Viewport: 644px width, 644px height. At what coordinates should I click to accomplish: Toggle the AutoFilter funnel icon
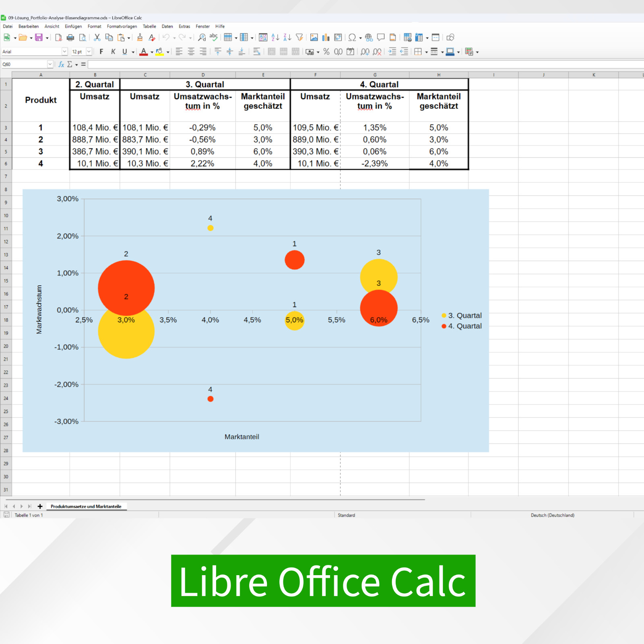click(x=299, y=37)
